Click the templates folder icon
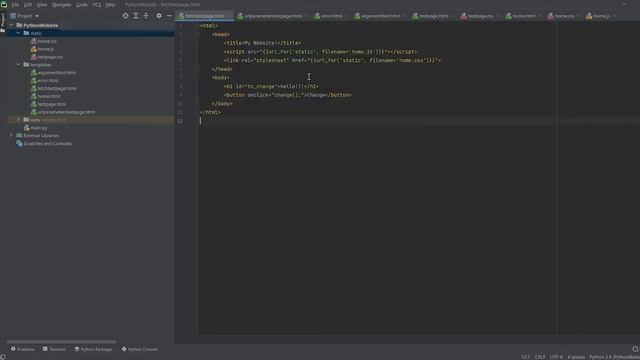Image resolution: width=640 pixels, height=360 pixels. pyautogui.click(x=26, y=64)
